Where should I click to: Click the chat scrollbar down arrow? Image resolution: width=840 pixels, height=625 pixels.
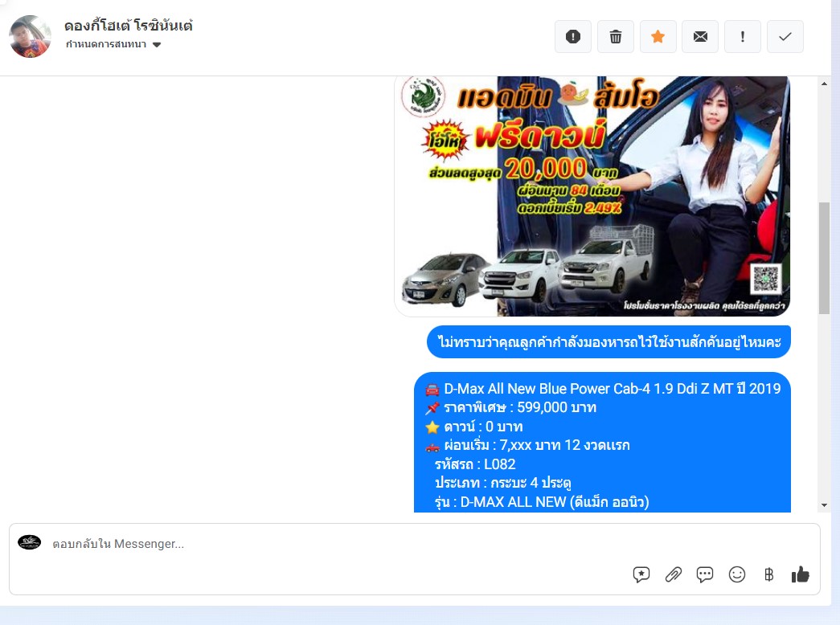point(824,505)
